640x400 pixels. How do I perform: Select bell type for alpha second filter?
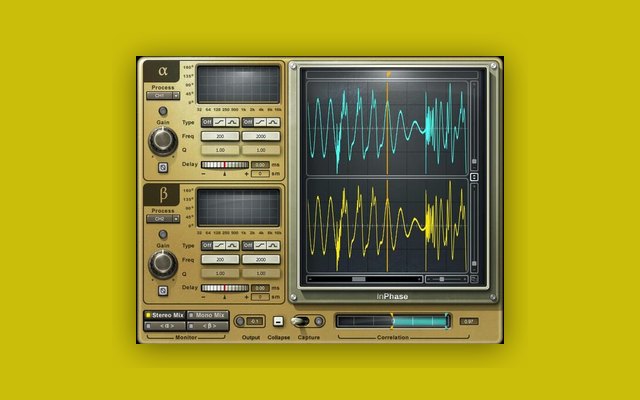pyautogui.click(x=273, y=122)
